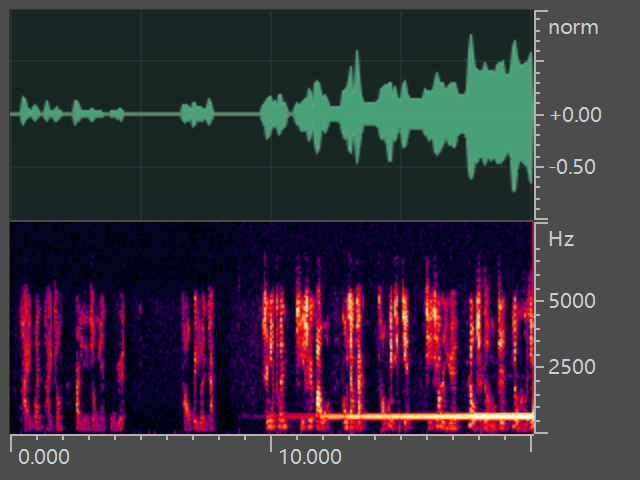This screenshot has height=480, width=640.
Task: Click the "norm" amplitude scale label
Action: (x=573, y=28)
